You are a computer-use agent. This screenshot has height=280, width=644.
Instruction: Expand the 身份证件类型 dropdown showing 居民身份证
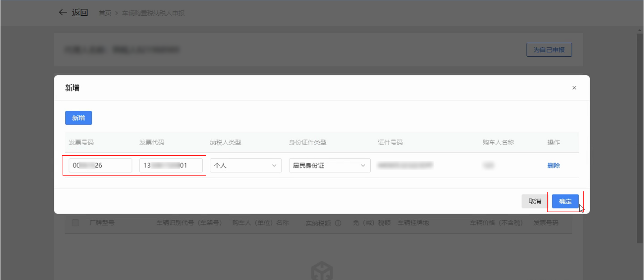(x=329, y=166)
